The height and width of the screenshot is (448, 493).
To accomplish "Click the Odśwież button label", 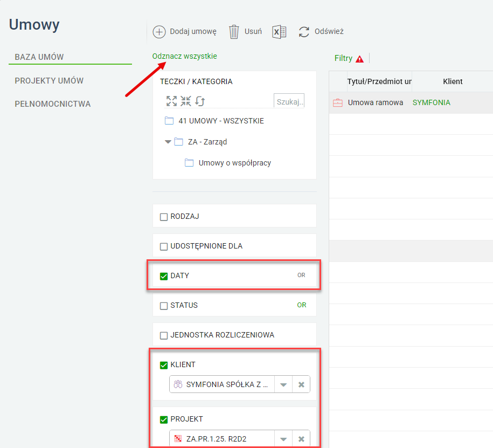I will pyautogui.click(x=329, y=31).
